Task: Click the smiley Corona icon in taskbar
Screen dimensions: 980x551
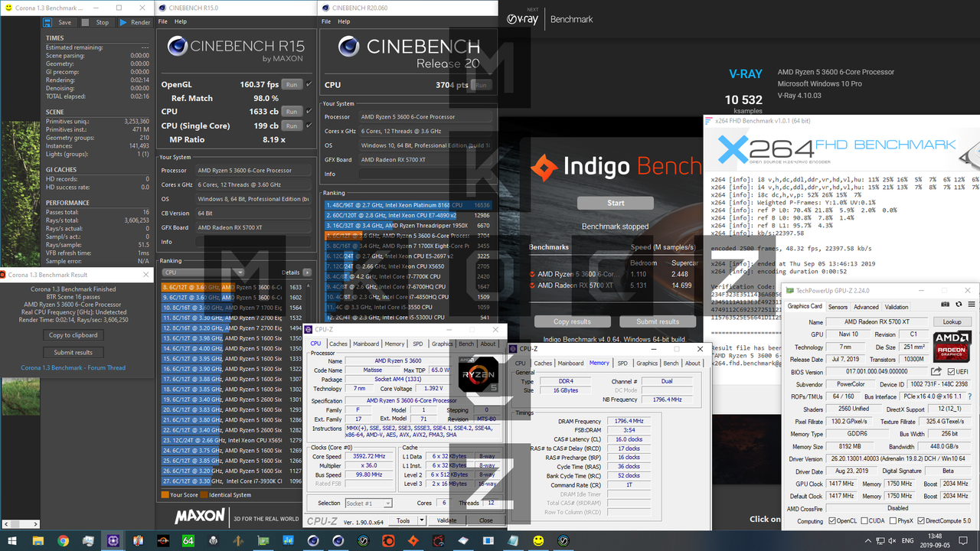Action: 538,540
